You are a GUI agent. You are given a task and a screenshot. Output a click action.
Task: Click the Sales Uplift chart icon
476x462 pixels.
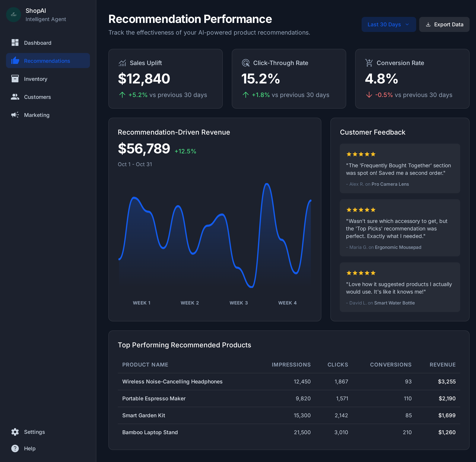[122, 63]
